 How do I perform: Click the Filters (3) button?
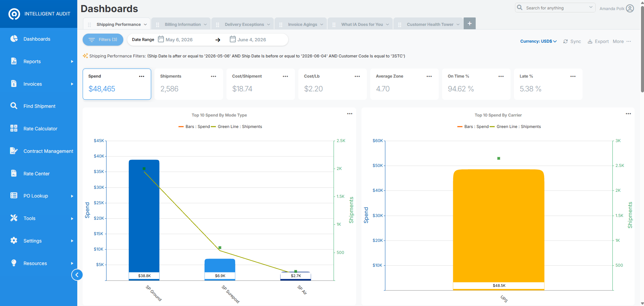point(103,40)
